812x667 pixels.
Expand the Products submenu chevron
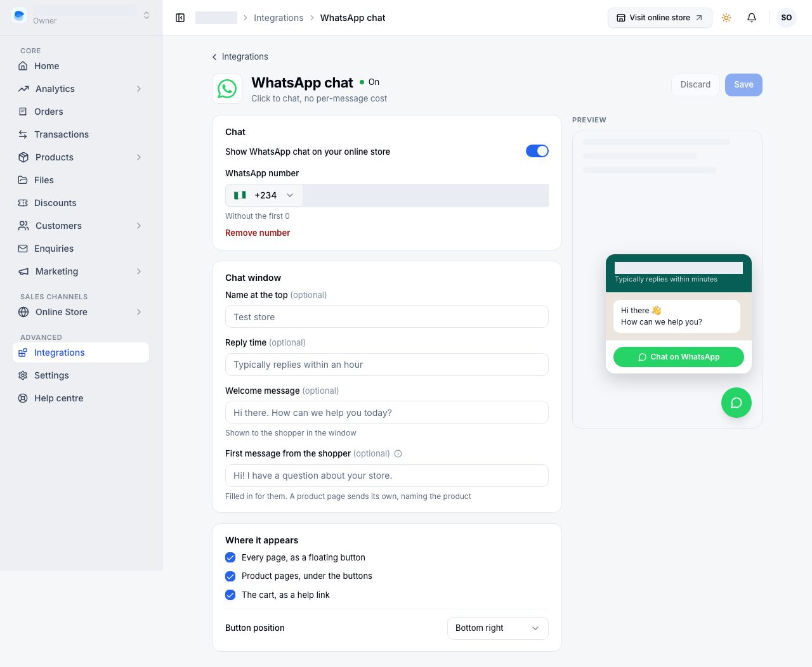[139, 157]
